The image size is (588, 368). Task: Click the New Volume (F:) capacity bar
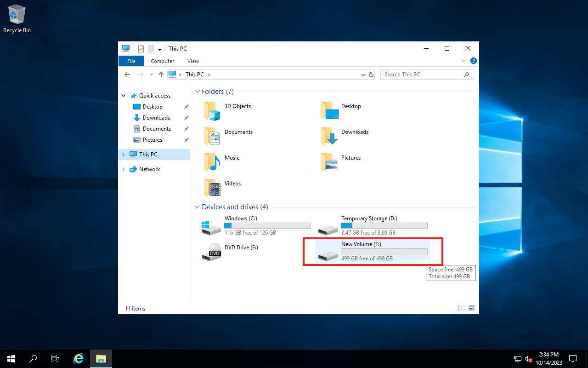384,252
